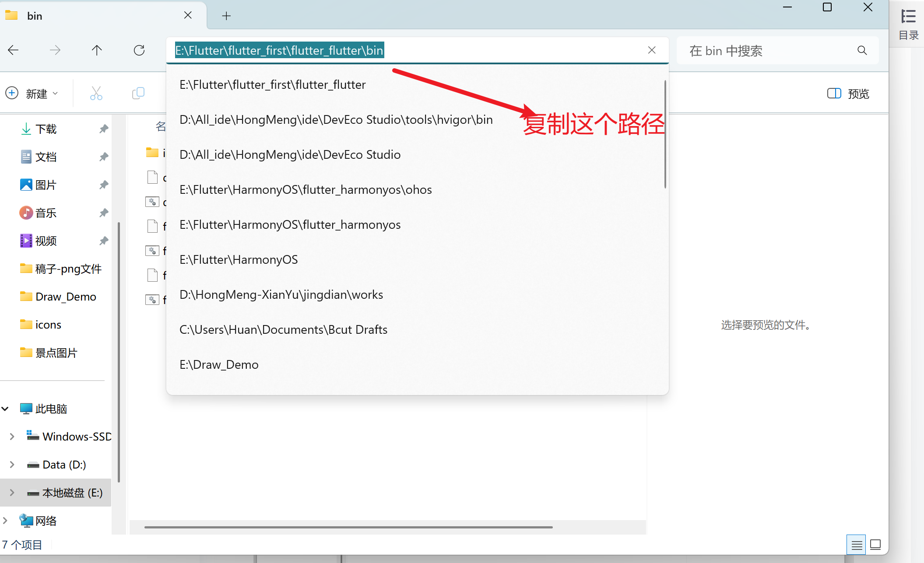Image resolution: width=924 pixels, height=563 pixels.
Task: Click the 在 bin 中搜索 search field
Action: pos(766,51)
